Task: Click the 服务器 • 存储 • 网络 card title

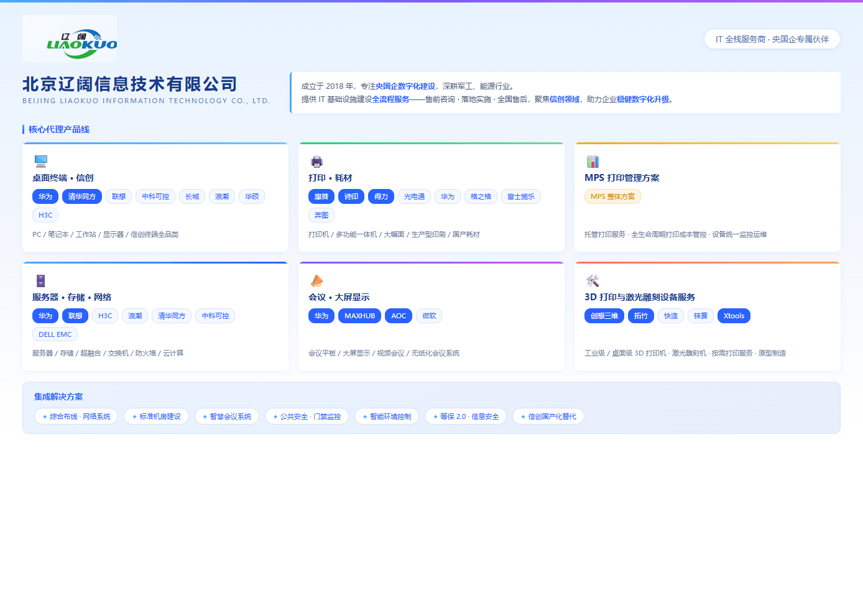Action: [x=72, y=297]
